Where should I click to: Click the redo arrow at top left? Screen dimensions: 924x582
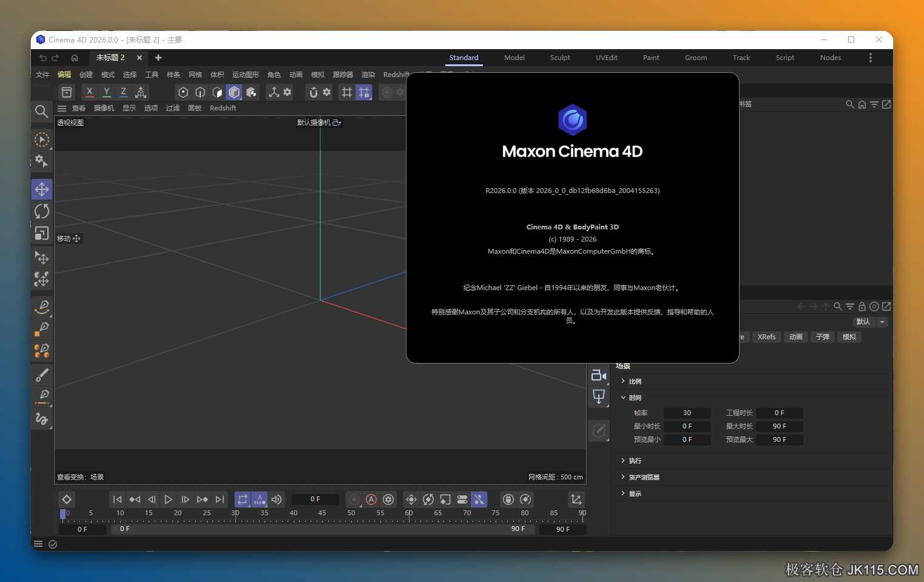(x=55, y=58)
